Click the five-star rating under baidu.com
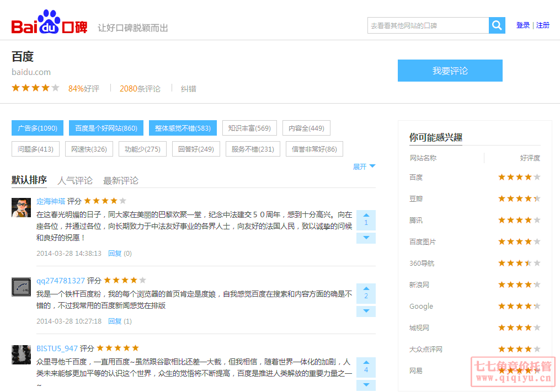The image size is (560, 392). pyautogui.click(x=35, y=88)
